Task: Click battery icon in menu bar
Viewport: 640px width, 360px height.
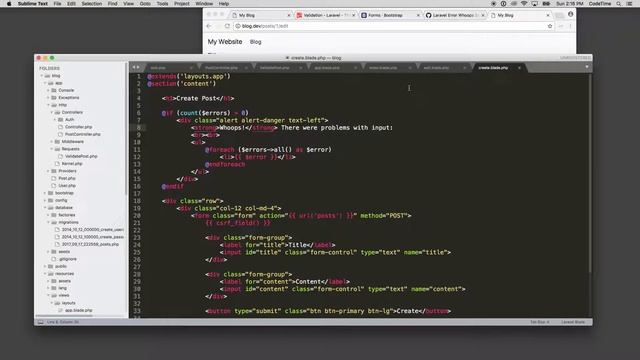Action: click(x=546, y=4)
